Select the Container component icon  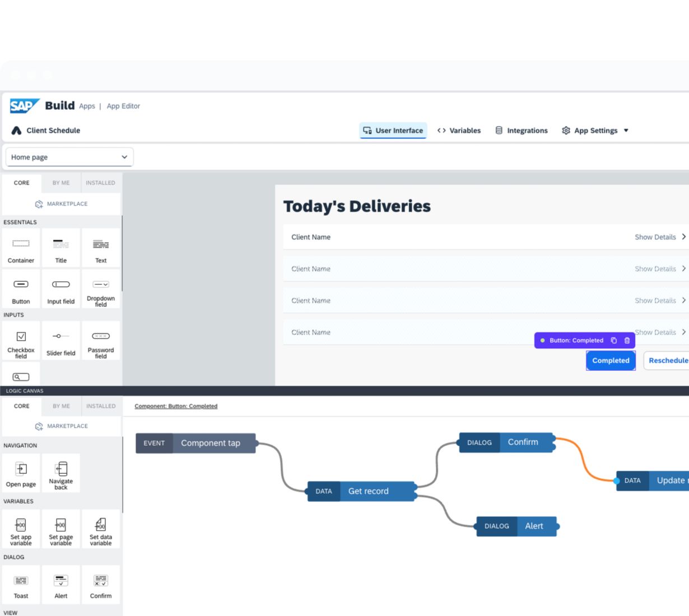(21, 248)
